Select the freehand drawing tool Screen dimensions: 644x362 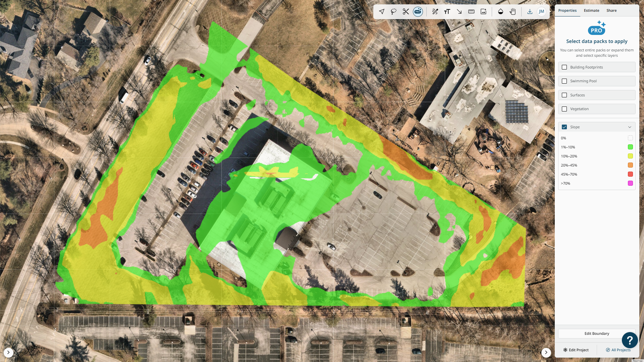pyautogui.click(x=435, y=11)
